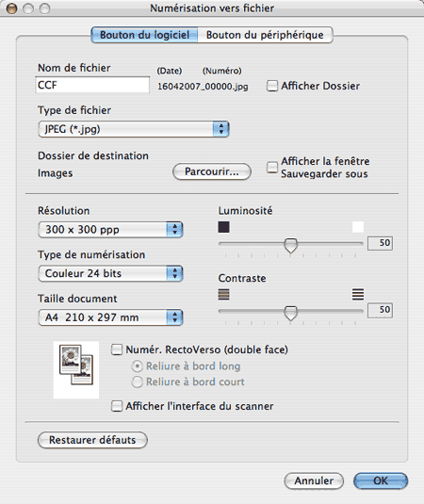The image size is (424, 504).
Task: Open the Taille document A4 dropdown
Action: pyautogui.click(x=110, y=317)
